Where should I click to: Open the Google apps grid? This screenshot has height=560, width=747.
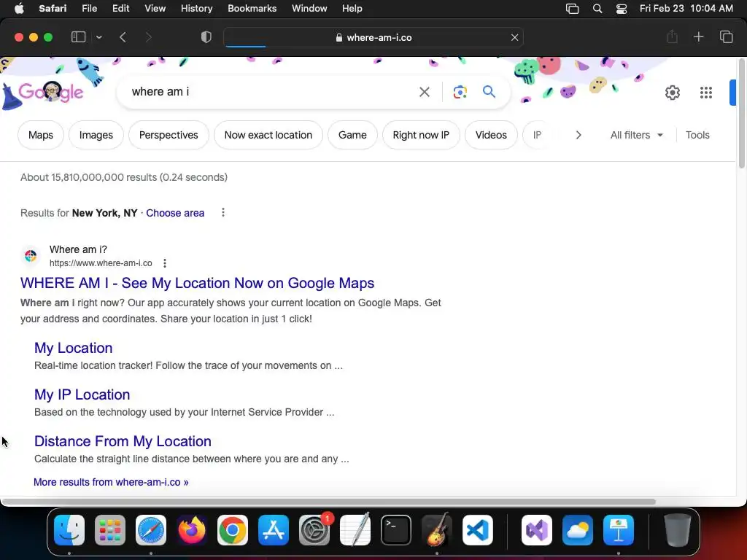[706, 93]
